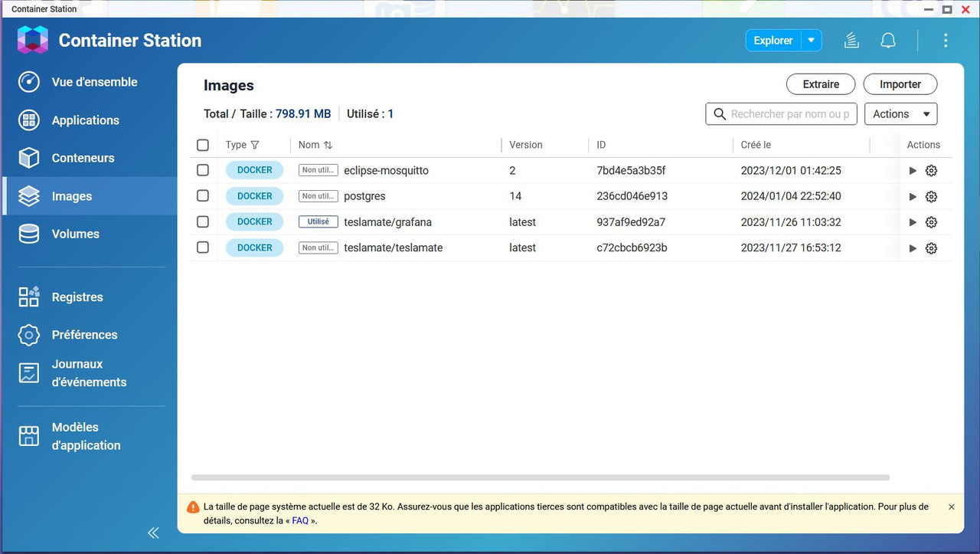The image size is (980, 554).
Task: Run the eclipse-mosquitto image with play icon
Action: point(913,171)
